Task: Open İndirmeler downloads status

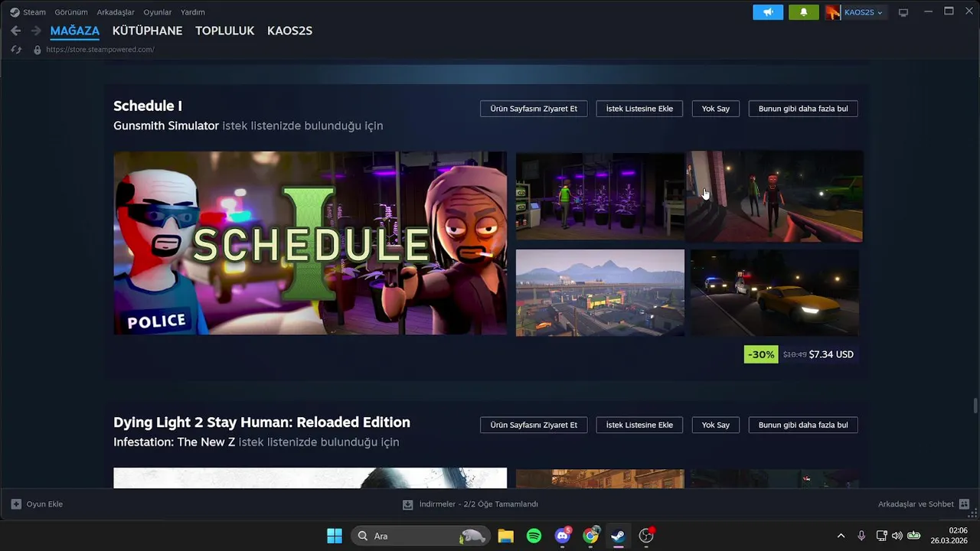Action: 479,504
